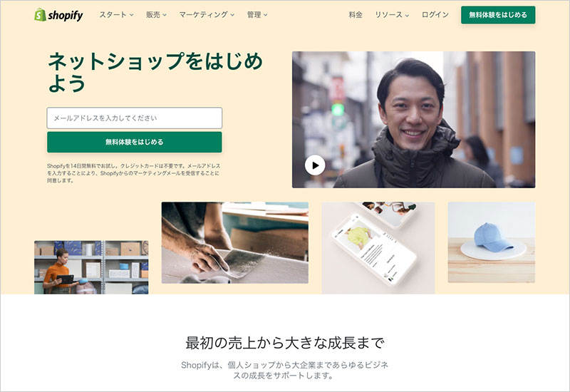The height and width of the screenshot is (392, 570).
Task: Click the warehouse woman with tablet image
Action: [x=91, y=267]
